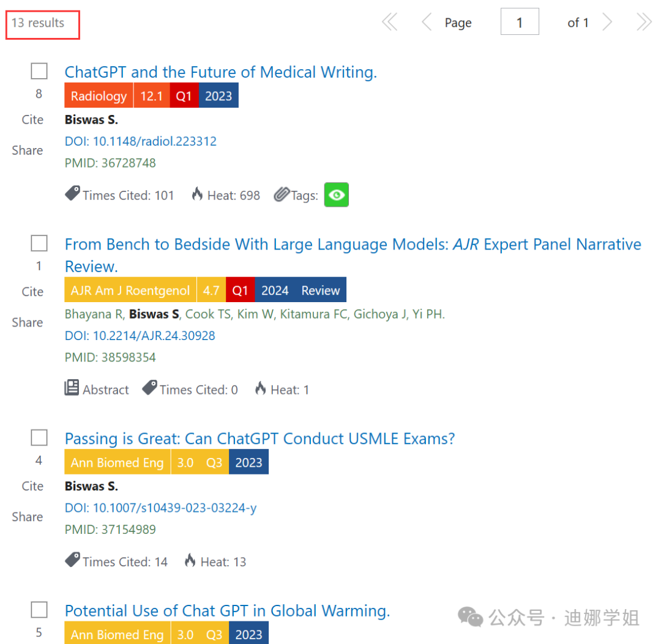This screenshot has height=644, width=661.
Task: Go to last page double-chevron icon
Action: coord(644,22)
